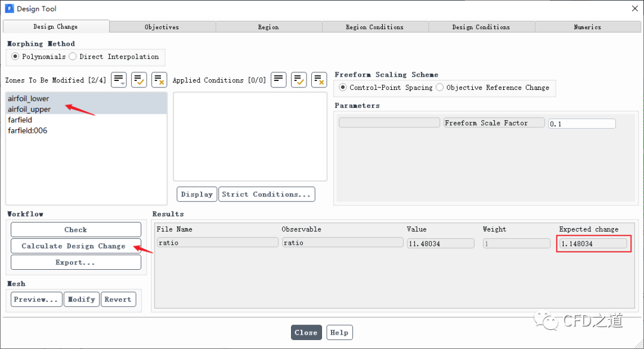Click deselect-all icon for Zones To Be Modified
The height and width of the screenshot is (349, 644).
159,79
